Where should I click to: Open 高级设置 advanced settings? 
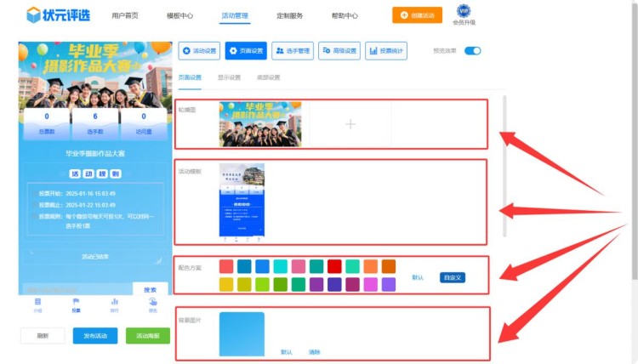[x=339, y=51]
